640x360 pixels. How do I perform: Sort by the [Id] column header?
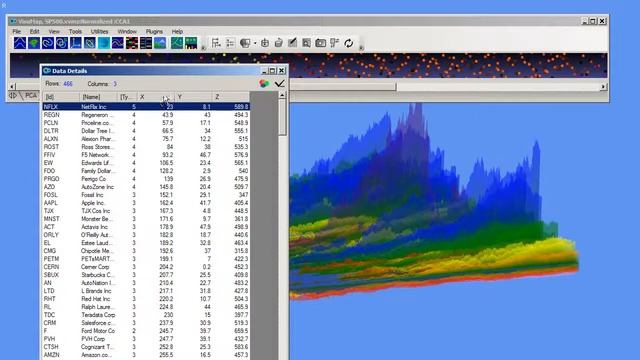(x=61, y=97)
